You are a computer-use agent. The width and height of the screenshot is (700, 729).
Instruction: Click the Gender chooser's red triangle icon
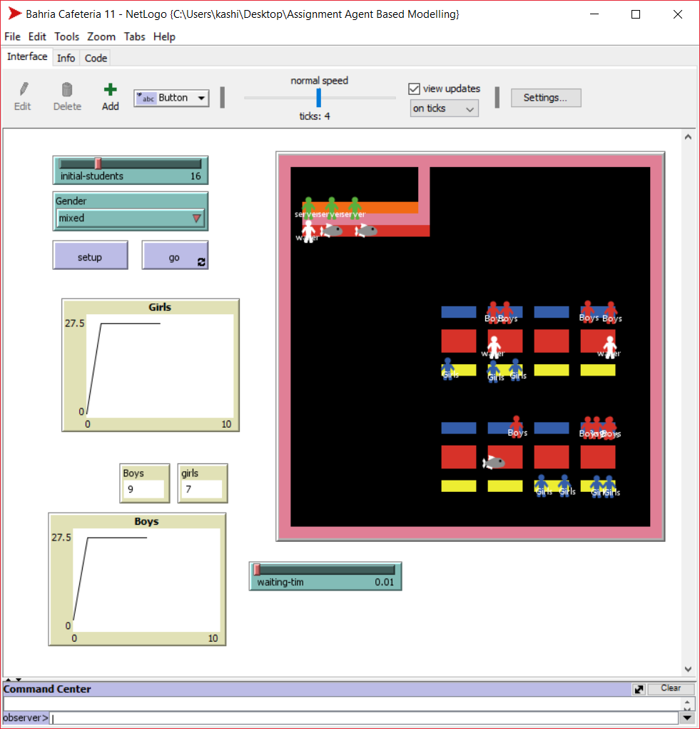[x=196, y=218]
